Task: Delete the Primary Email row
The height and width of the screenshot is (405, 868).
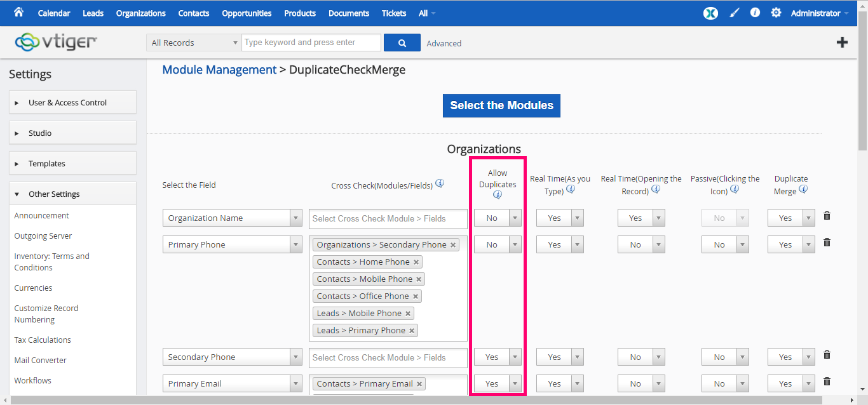Action: pyautogui.click(x=827, y=382)
